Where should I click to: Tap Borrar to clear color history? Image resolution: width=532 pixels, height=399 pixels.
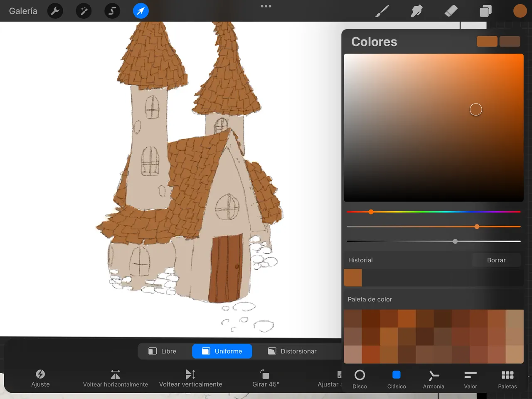pos(496,260)
